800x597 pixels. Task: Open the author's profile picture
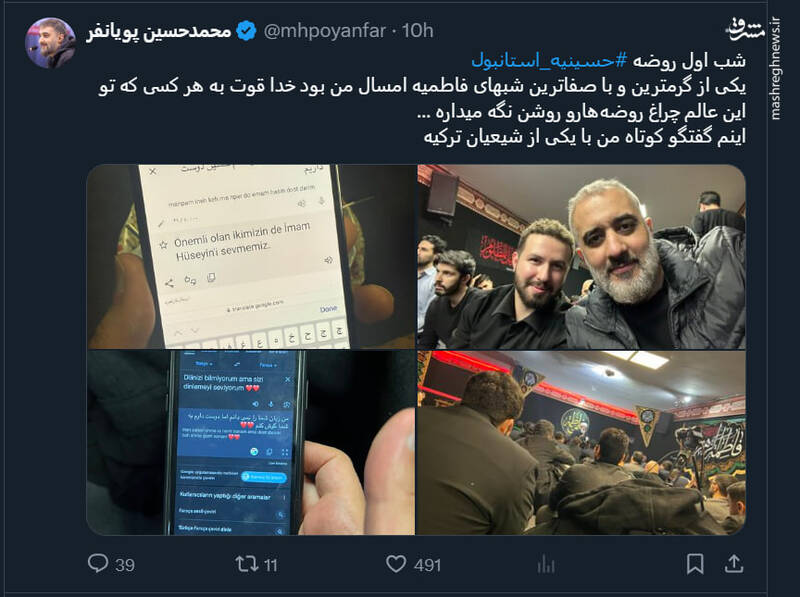click(51, 43)
